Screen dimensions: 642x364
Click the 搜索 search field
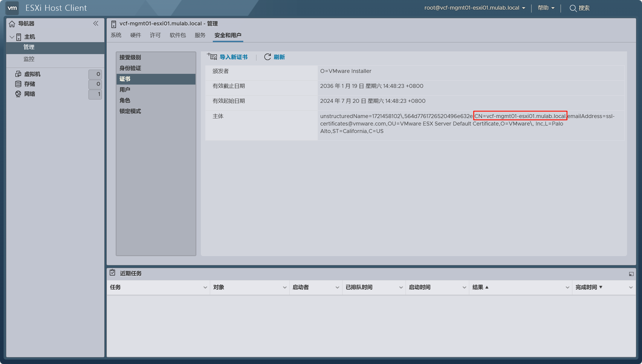click(584, 8)
